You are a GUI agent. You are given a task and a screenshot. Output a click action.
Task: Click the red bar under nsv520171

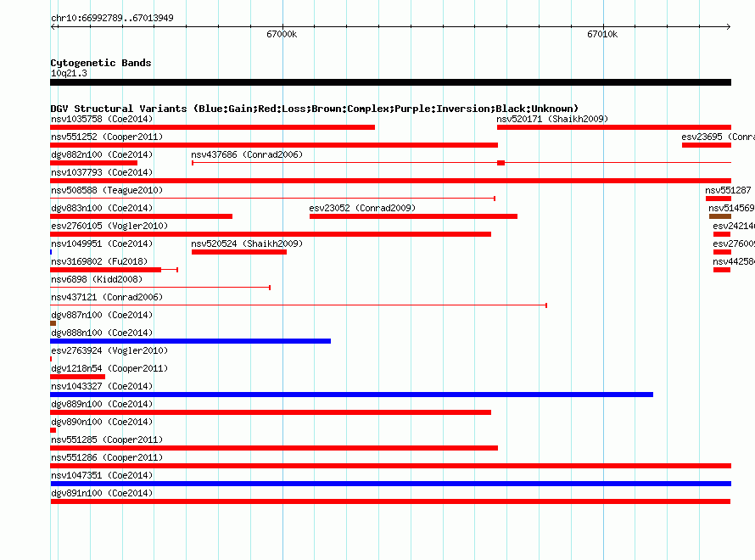(x=614, y=127)
